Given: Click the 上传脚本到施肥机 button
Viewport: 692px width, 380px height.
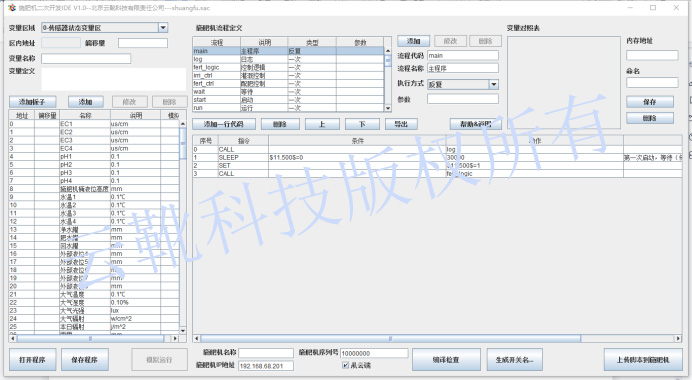Looking at the screenshot, I should (643, 360).
